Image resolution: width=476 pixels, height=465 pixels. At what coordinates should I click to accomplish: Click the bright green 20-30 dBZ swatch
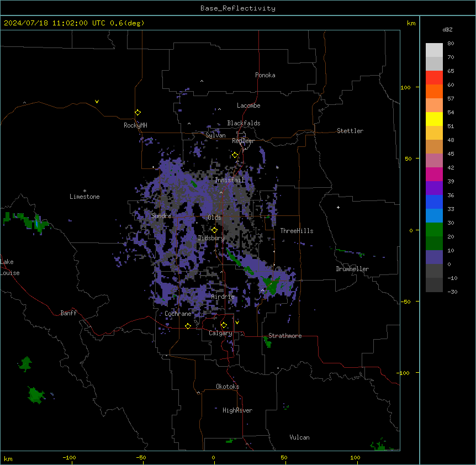coord(434,230)
